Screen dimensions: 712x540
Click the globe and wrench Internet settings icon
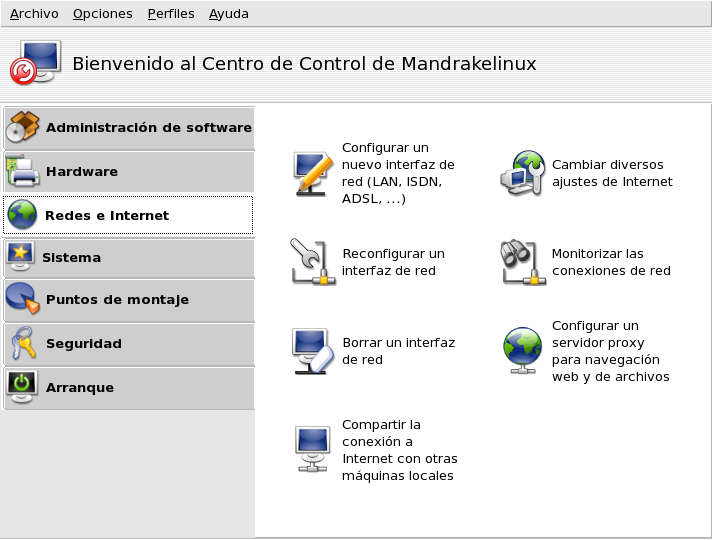[523, 173]
